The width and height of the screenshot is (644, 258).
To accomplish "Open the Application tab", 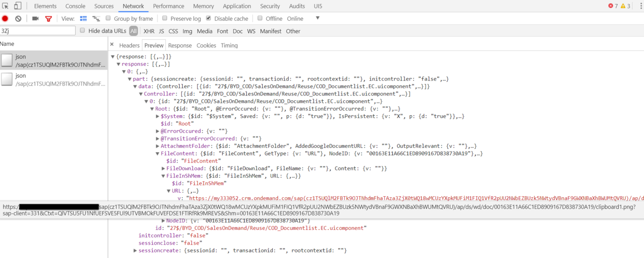I will [237, 6].
